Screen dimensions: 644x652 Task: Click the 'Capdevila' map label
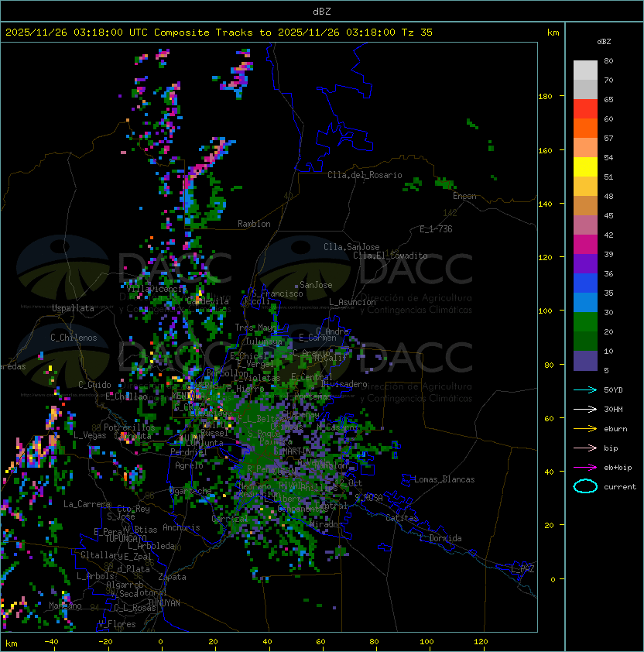(x=207, y=301)
